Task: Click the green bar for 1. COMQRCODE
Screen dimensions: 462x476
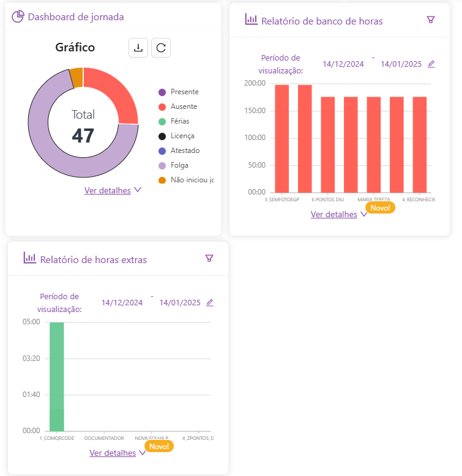Action: tap(56, 376)
